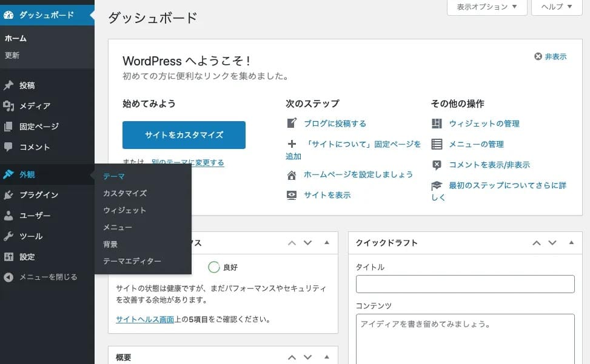
Task: Open 更新 under the dashboard menu
Action: pos(12,55)
